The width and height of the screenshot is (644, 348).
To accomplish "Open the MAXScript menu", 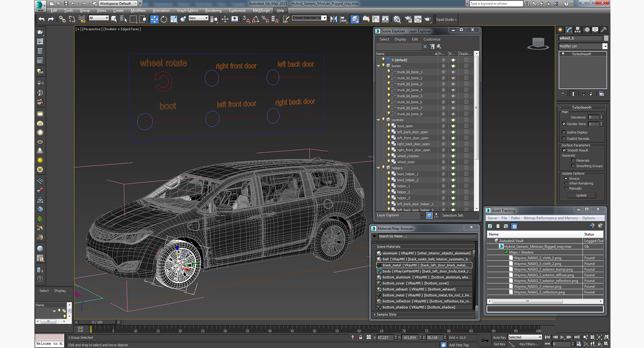I will coord(261,10).
